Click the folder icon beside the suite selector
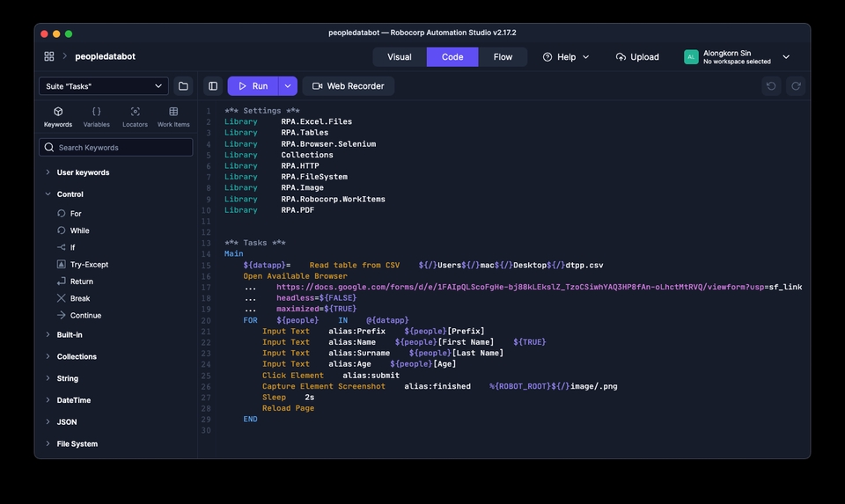The width and height of the screenshot is (845, 504). 183,86
